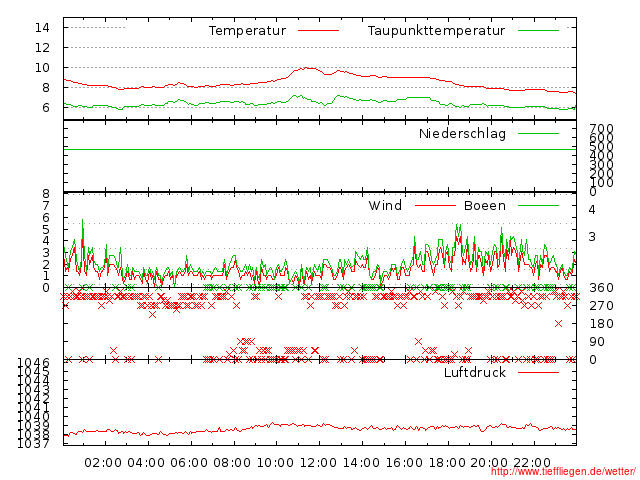Click the red Temperatur legend line sample
Screen dimensions: 640x480
[318, 31]
